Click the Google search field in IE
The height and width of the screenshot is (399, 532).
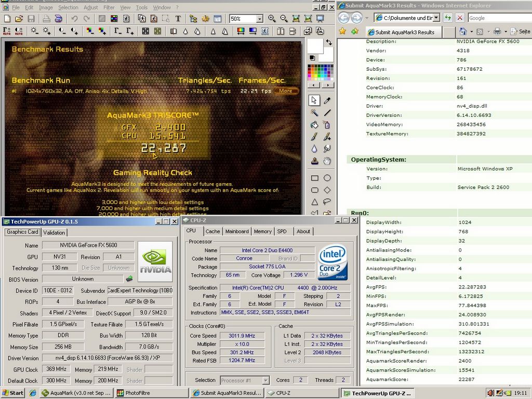click(x=499, y=18)
